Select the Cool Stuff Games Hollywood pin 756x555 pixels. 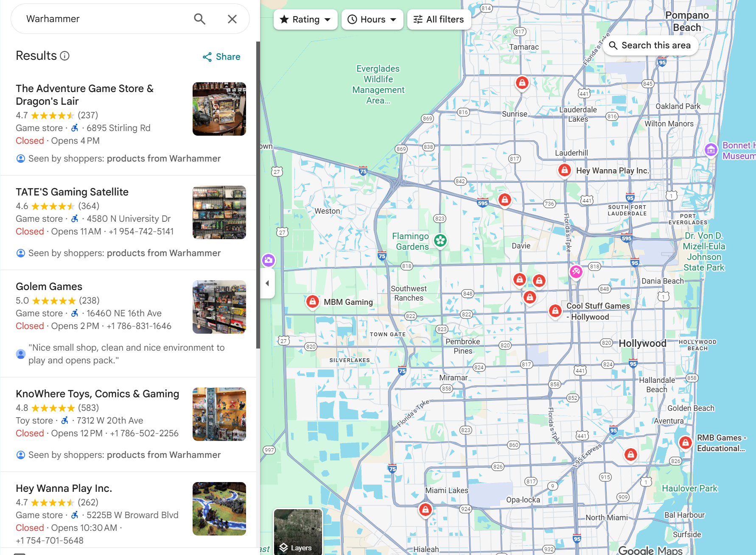tap(555, 311)
